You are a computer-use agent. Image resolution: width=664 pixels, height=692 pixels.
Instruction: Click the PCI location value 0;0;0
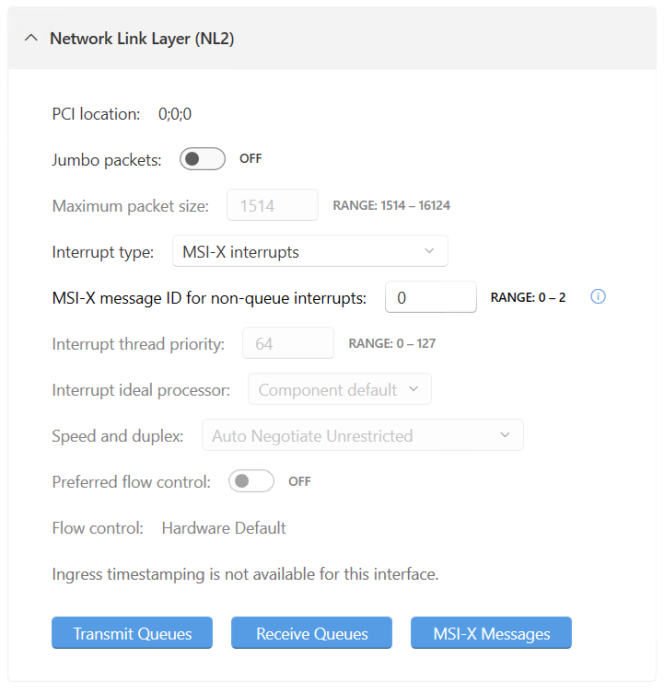[x=175, y=114]
